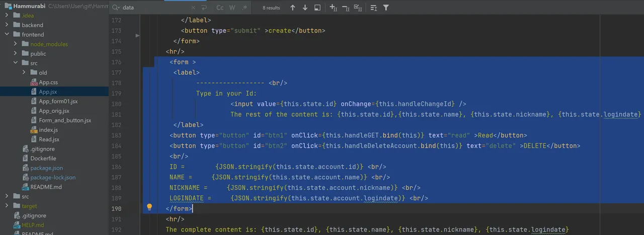This screenshot has width=644, height=235.
Task: Click the Dockerfile file icon
Action: tap(25, 159)
